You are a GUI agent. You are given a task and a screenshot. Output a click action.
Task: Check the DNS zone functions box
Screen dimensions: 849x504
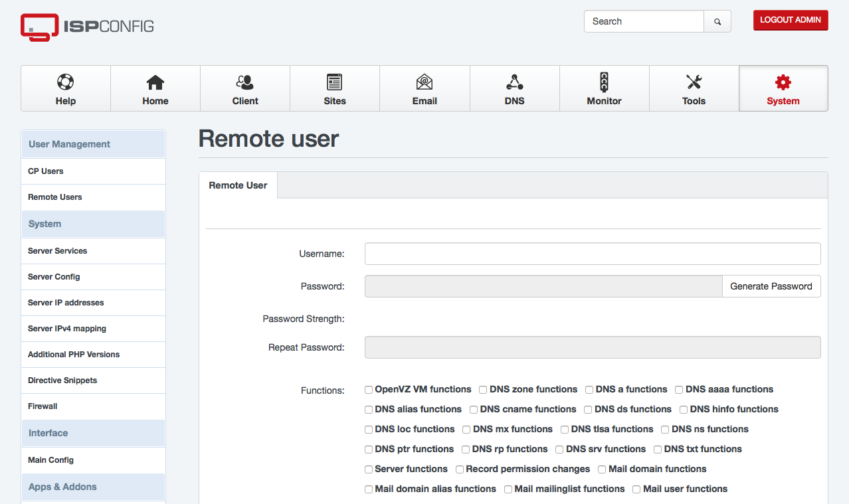point(484,390)
